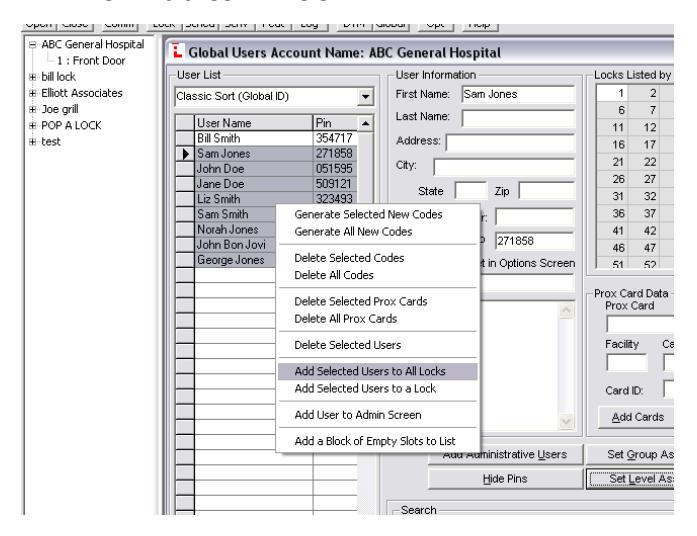Select the Norah Jones user row
The height and width of the screenshot is (536, 697).
[235, 229]
